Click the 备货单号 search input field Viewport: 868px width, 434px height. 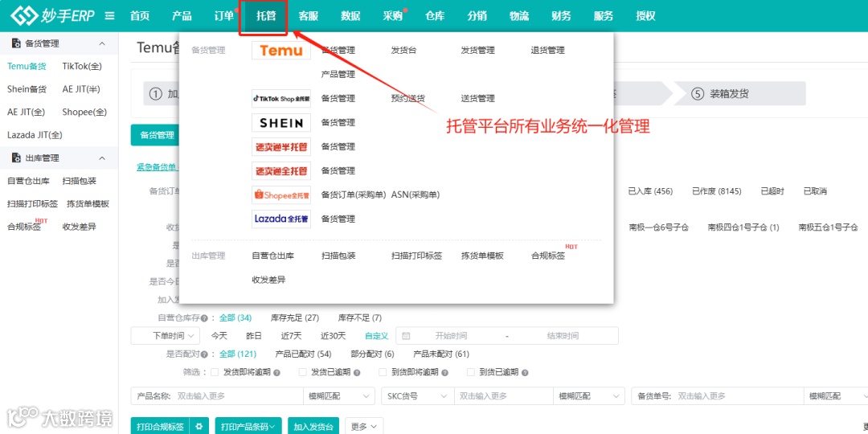pyautogui.click(x=739, y=396)
